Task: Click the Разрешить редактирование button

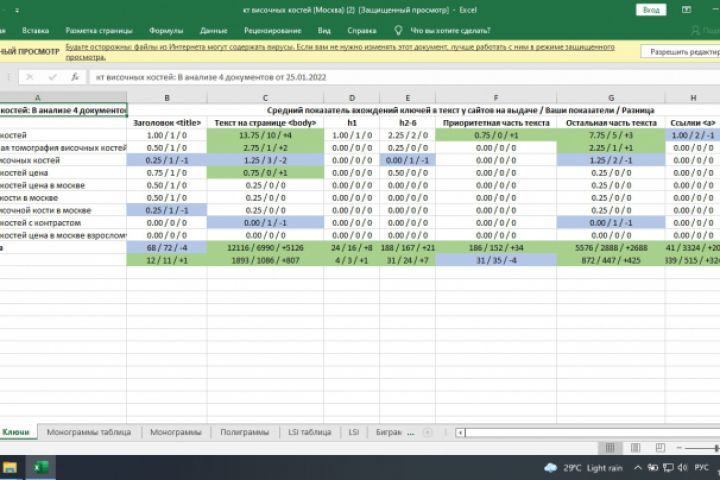Action: 682,52
